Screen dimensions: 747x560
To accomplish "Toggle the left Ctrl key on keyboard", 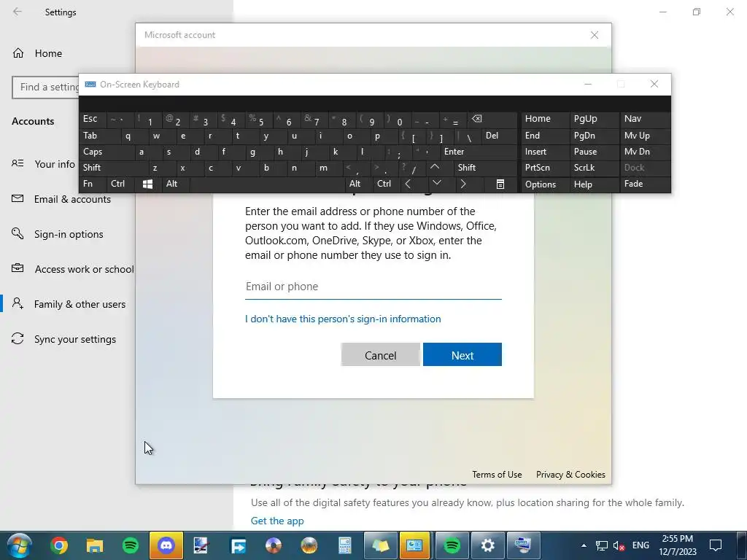I will [120, 184].
